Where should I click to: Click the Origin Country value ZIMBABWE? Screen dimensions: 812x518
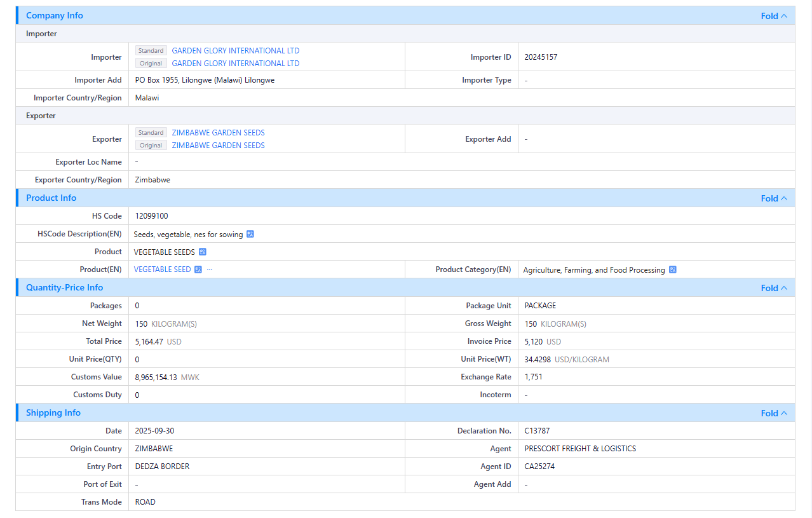154,449
